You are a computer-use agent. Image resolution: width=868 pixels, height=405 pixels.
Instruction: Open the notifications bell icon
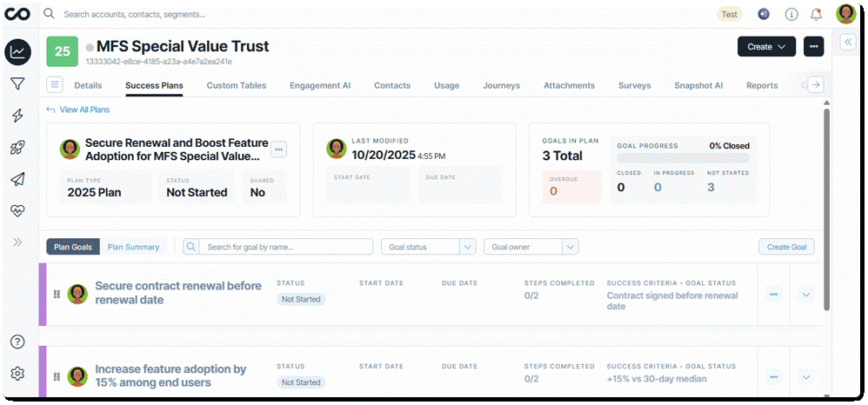[x=816, y=15]
